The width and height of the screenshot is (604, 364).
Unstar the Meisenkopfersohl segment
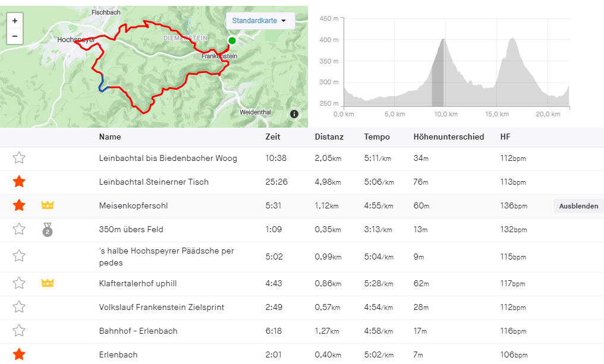[x=19, y=205]
